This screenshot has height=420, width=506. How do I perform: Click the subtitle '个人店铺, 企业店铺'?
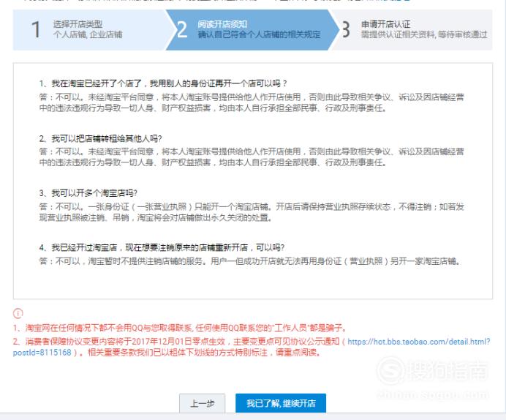tap(88, 34)
